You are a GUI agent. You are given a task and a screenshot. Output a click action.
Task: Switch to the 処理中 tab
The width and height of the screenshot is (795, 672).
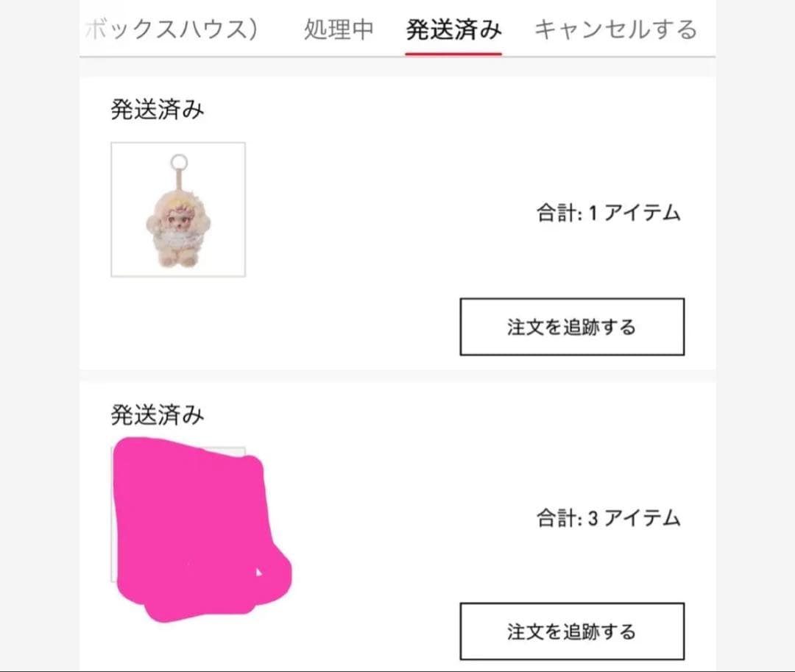coord(339,29)
